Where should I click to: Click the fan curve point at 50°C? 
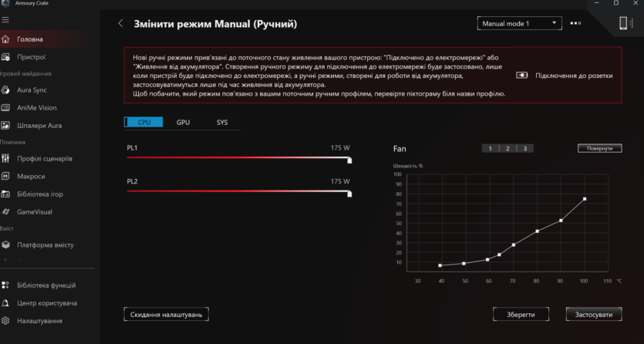click(x=464, y=264)
